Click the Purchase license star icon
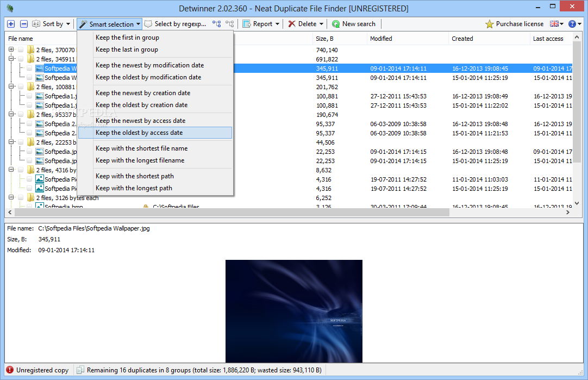588x380 pixels. click(490, 24)
